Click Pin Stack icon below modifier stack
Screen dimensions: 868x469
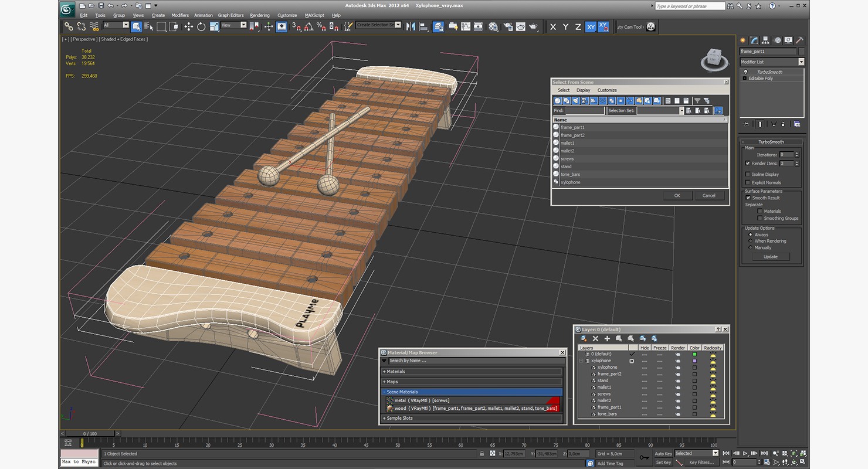[747, 124]
